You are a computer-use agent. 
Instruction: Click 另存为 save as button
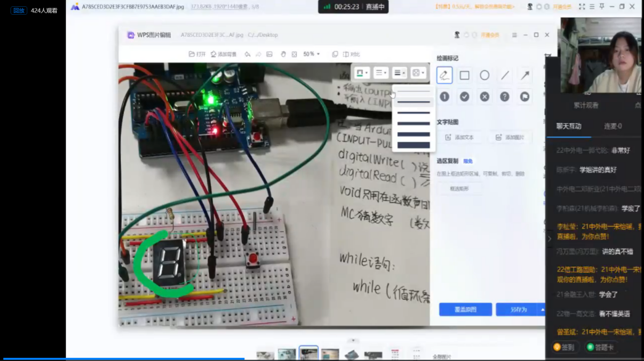[518, 310]
